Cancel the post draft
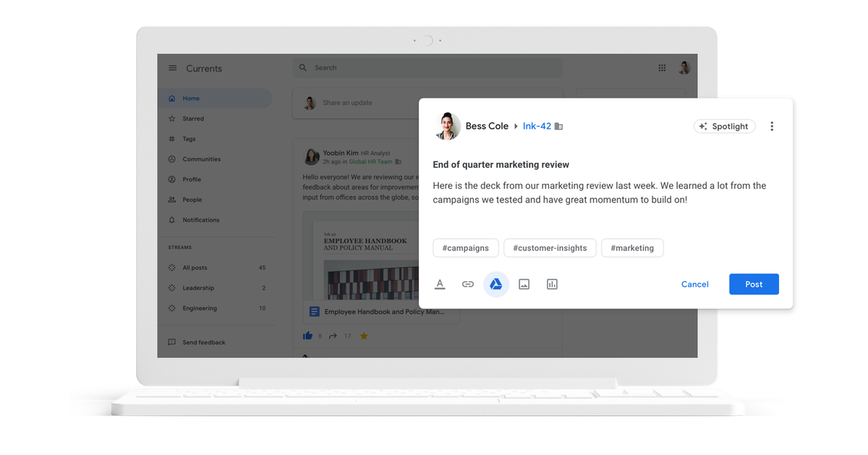This screenshot has height=455, width=868. coord(694,284)
